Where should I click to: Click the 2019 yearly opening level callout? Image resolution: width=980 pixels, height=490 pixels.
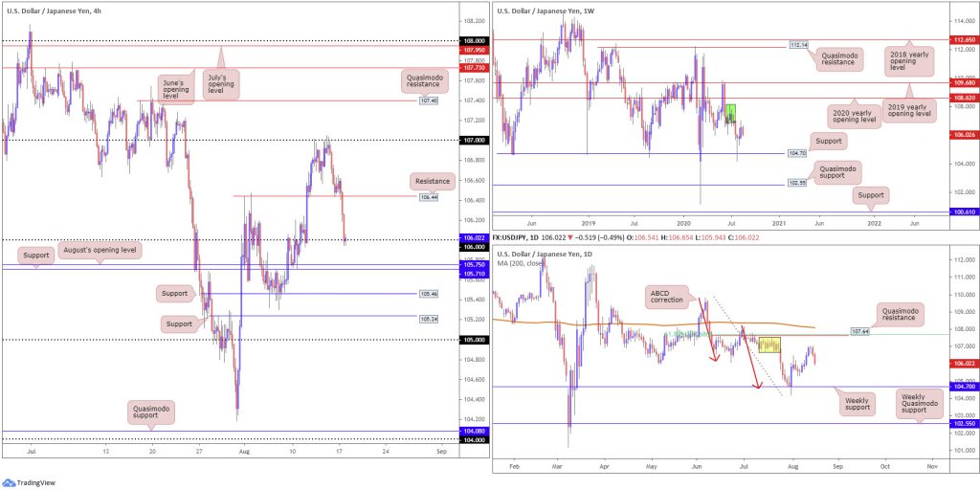click(x=911, y=107)
